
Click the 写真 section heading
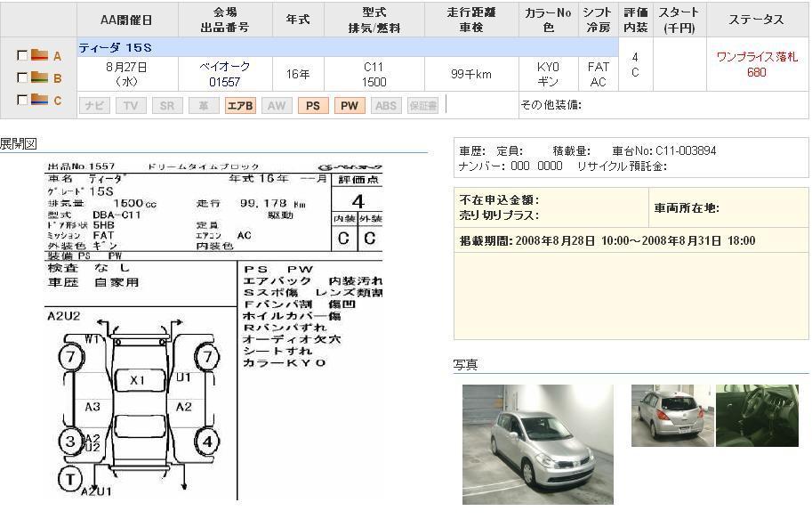click(x=465, y=364)
